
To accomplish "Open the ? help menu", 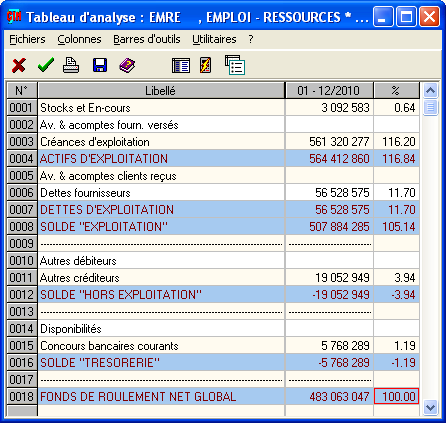I will [251, 39].
